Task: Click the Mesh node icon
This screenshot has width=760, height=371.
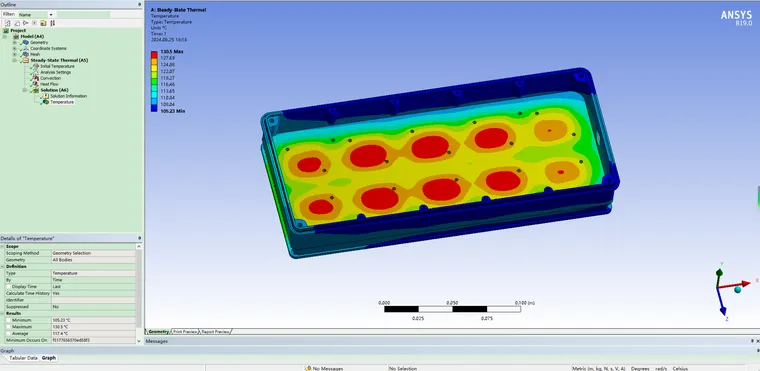Action: (x=26, y=54)
